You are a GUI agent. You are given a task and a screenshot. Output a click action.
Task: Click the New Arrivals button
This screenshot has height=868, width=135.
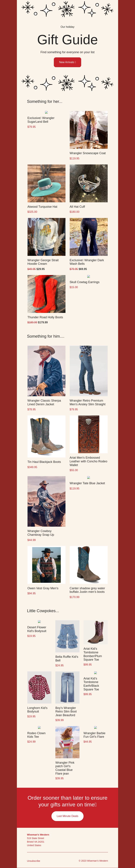click(x=67, y=62)
